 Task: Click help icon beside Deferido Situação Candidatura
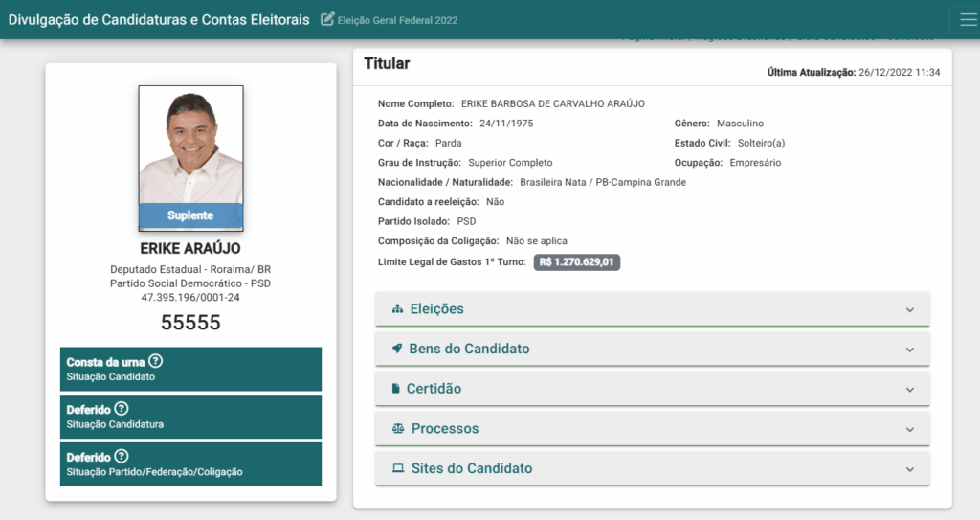coord(122,409)
